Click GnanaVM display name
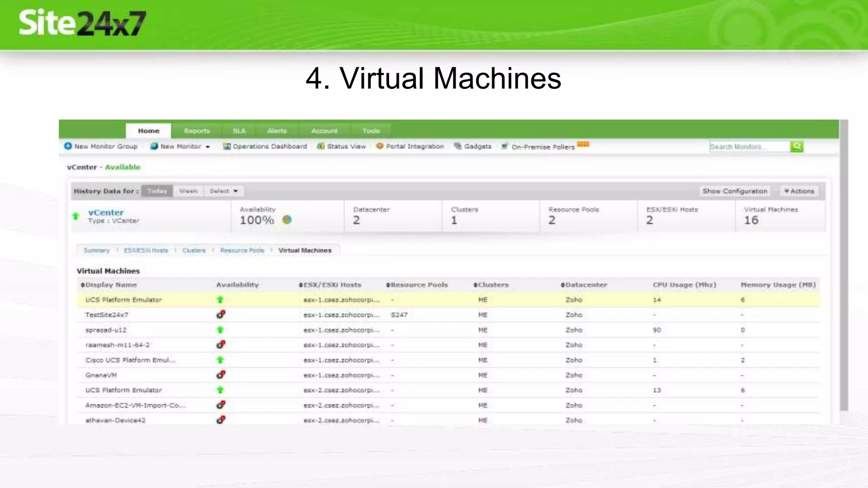This screenshot has height=488, width=868. click(101, 375)
